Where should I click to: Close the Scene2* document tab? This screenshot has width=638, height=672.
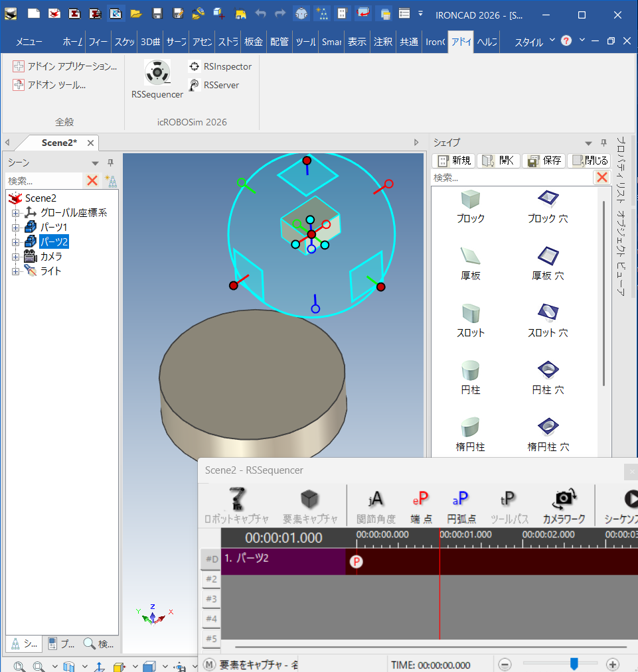(90, 143)
